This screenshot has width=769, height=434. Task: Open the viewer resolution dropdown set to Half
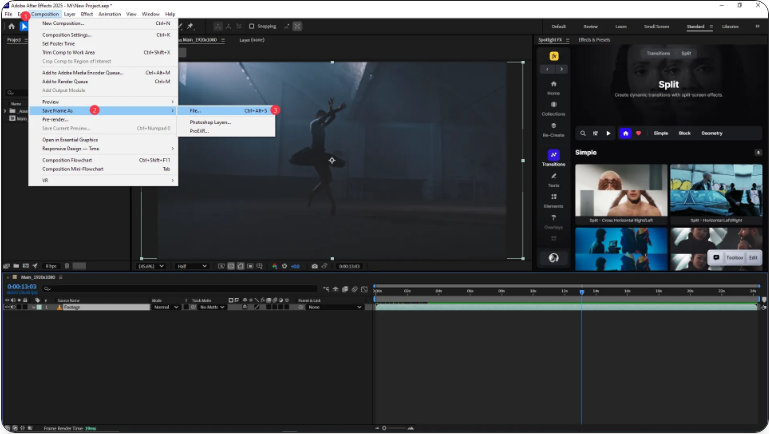point(191,266)
